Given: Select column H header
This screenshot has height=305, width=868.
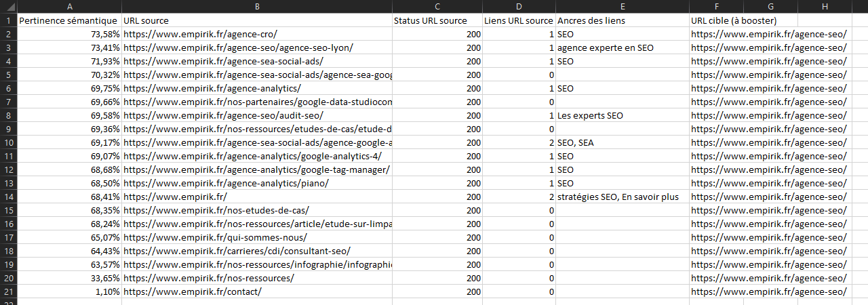Looking at the screenshot, I should coord(825,7).
